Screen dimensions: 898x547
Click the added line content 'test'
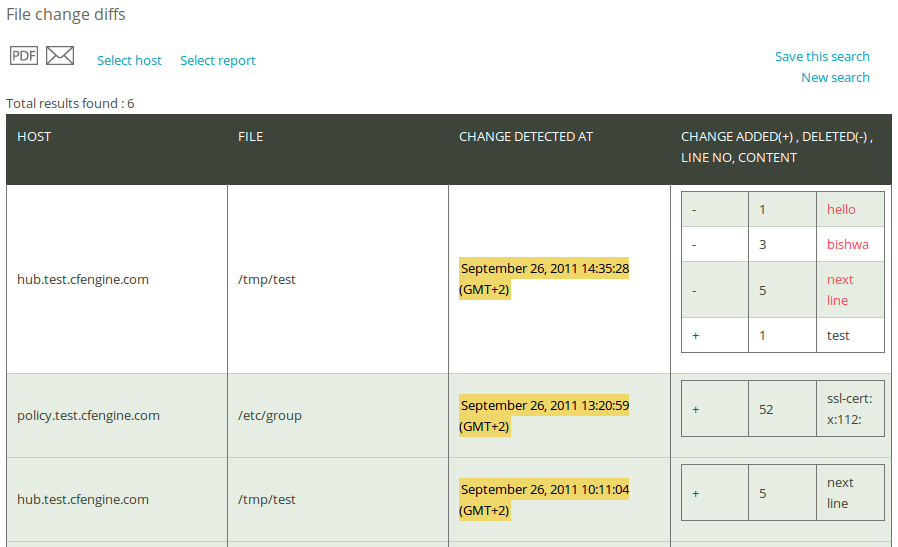pyautogui.click(x=838, y=336)
